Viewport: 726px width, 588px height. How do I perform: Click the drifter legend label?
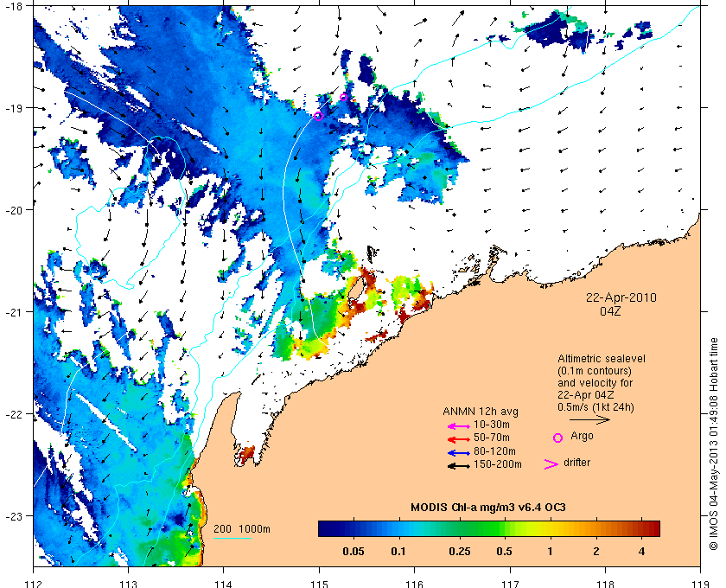coord(577,463)
